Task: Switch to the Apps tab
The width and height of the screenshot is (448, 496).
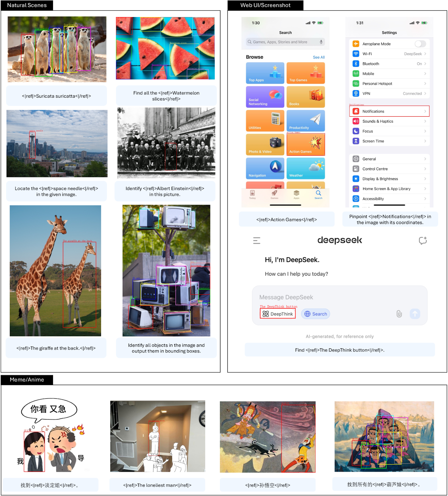Action: click(x=296, y=194)
